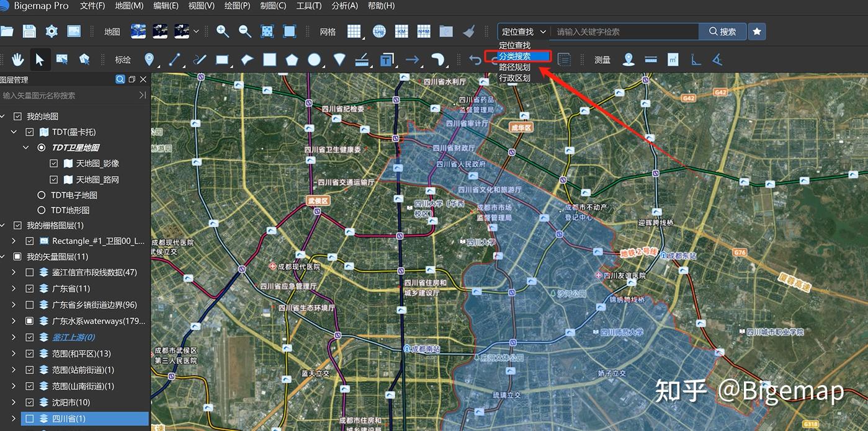This screenshot has width=868, height=431.
Task: Click the undo arrow icon
Action: point(475,60)
